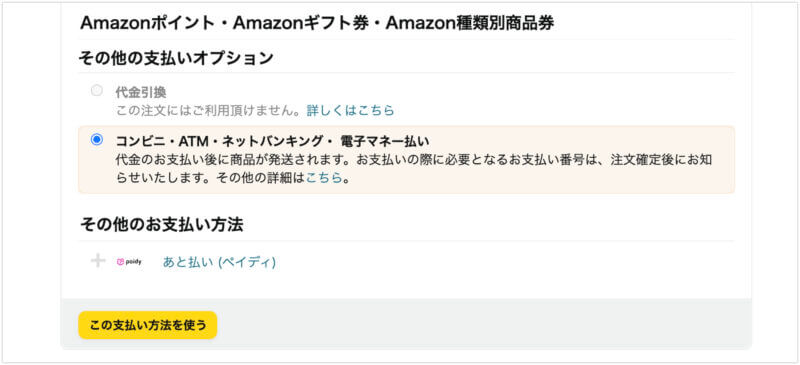Select コンビニ・ATM・ネットバンキング radio button
This screenshot has height=365, width=800.
pyautogui.click(x=96, y=139)
